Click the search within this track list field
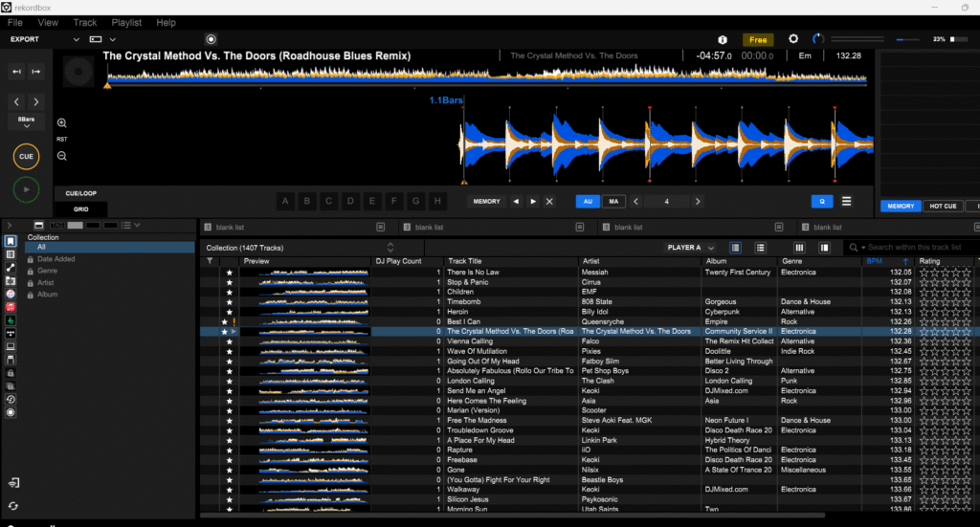Screen dimensions: 980x527 point(912,248)
